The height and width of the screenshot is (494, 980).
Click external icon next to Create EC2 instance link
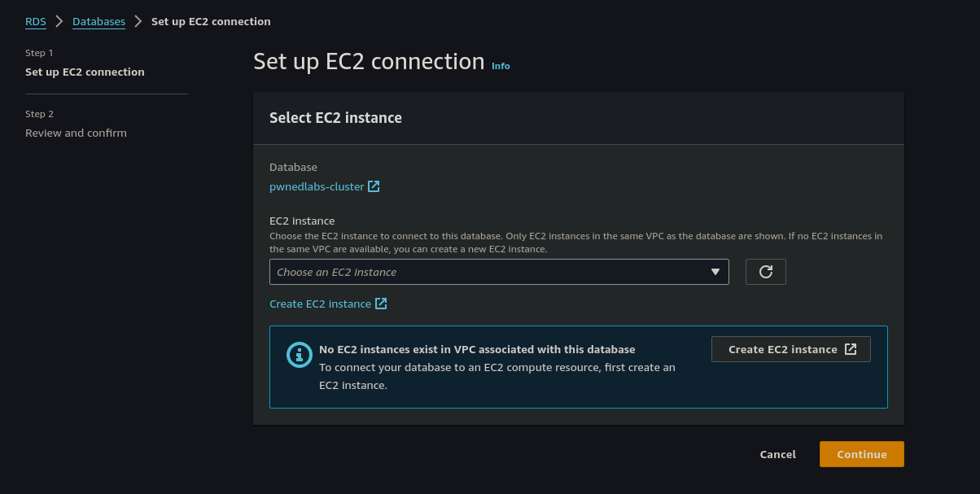[380, 304]
